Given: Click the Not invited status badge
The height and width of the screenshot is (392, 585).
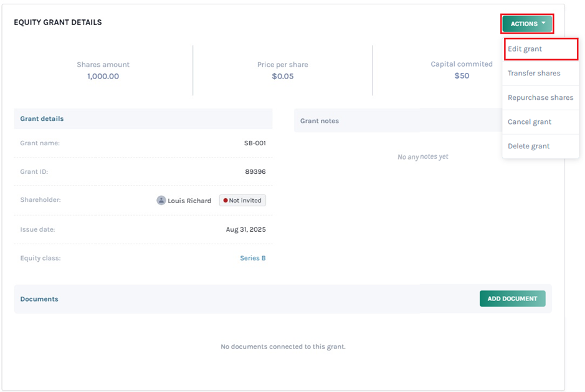Looking at the screenshot, I should pos(242,201).
